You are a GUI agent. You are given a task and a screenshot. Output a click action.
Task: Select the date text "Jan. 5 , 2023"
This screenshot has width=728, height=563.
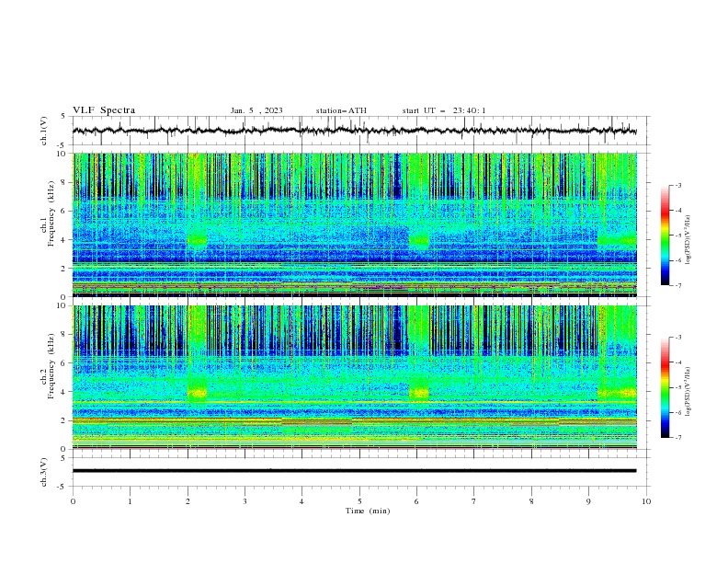click(x=256, y=110)
